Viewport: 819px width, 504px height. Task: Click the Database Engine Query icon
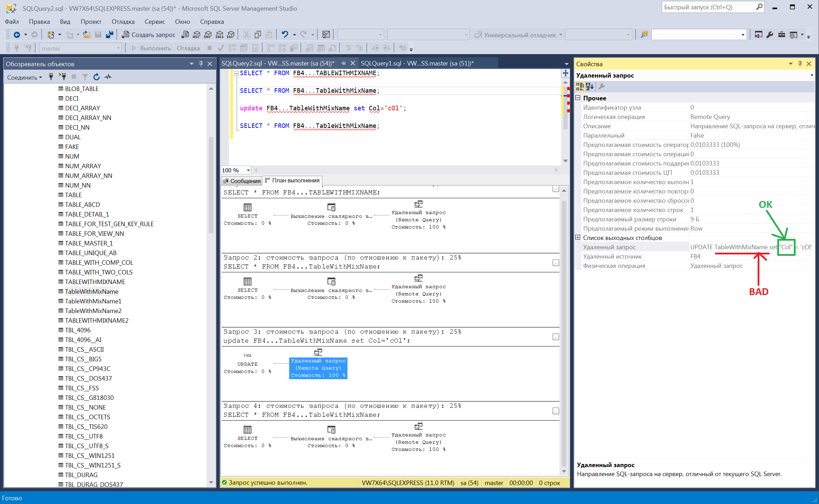(185, 35)
